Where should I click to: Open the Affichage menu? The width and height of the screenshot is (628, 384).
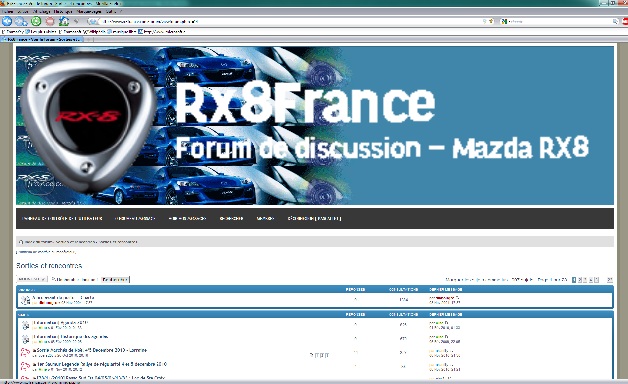(x=42, y=12)
